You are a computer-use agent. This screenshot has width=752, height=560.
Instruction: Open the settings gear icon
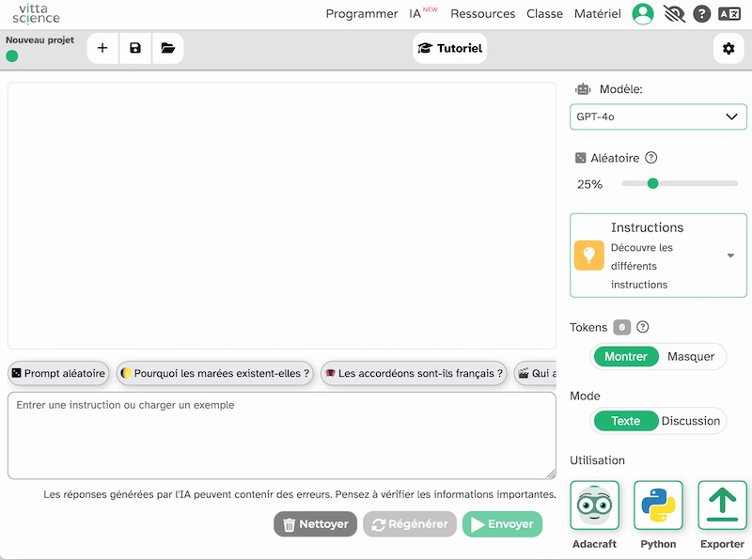tap(728, 48)
